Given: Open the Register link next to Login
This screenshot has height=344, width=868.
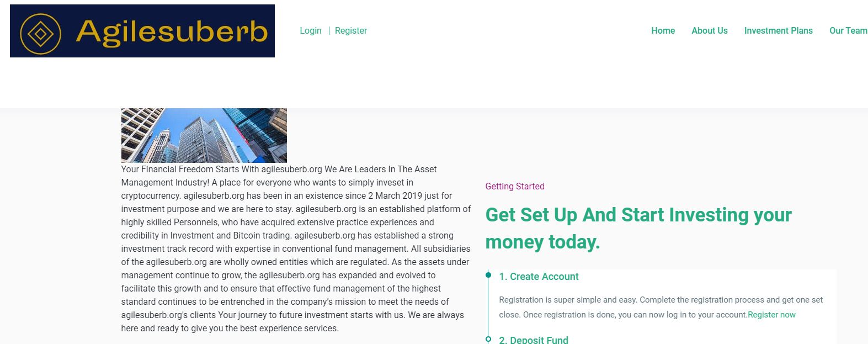Looking at the screenshot, I should [351, 31].
